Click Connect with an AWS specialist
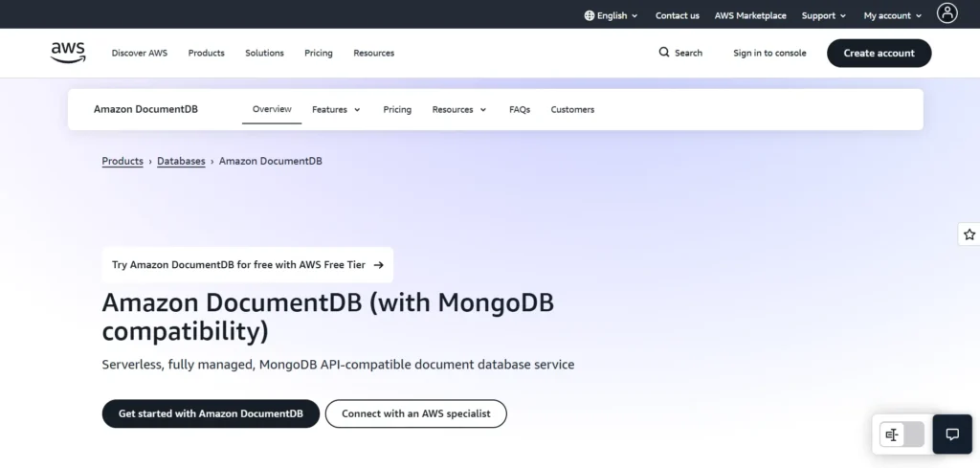Viewport: 980px width, 468px height. point(416,413)
